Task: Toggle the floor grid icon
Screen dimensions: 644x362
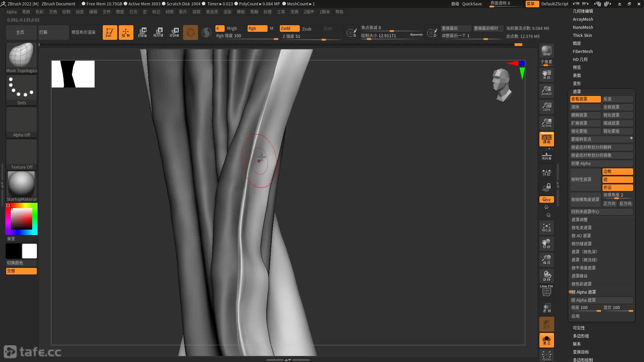Action: tap(546, 156)
